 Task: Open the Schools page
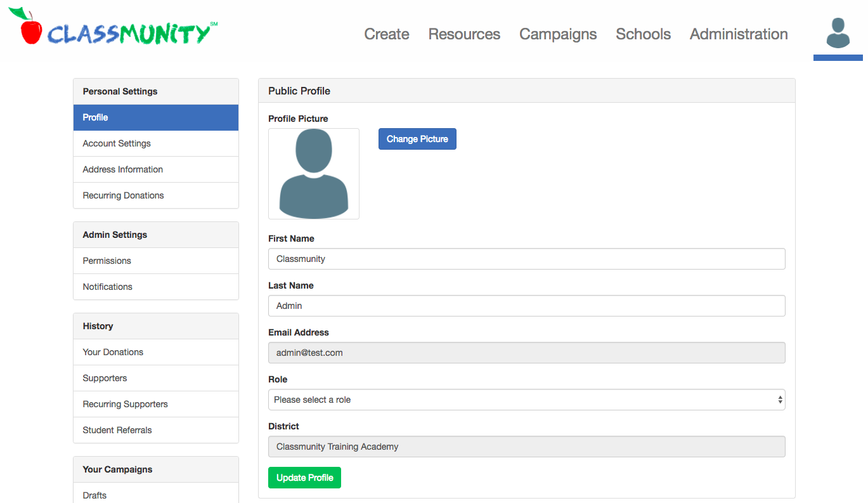(x=643, y=34)
